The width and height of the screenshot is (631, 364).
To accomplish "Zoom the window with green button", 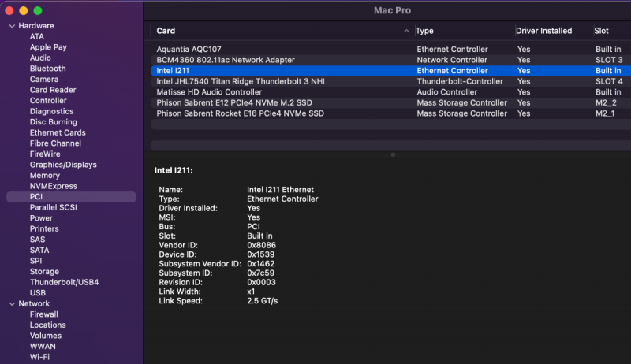I will click(38, 11).
